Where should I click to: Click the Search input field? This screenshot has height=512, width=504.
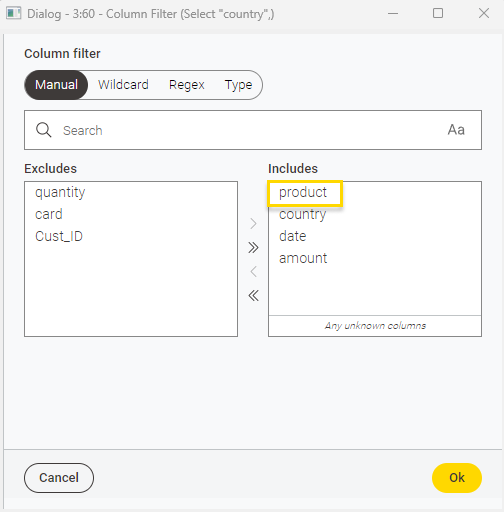coord(253,130)
